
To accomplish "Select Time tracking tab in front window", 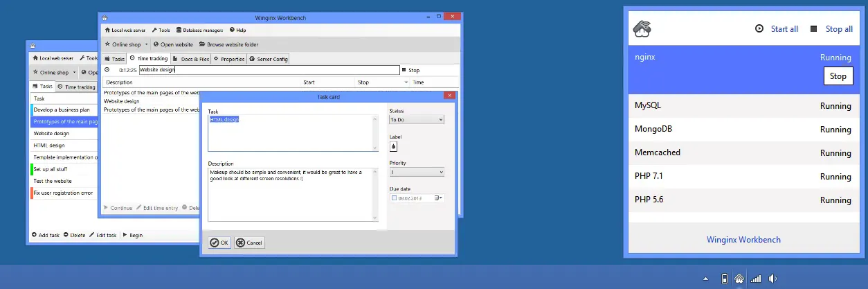I will [x=149, y=60].
